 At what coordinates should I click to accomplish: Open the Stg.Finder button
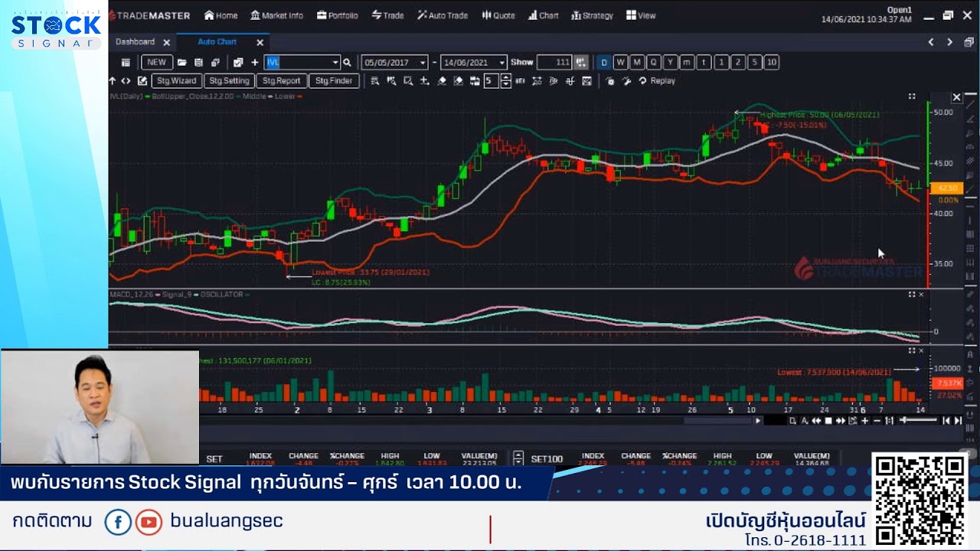(334, 81)
